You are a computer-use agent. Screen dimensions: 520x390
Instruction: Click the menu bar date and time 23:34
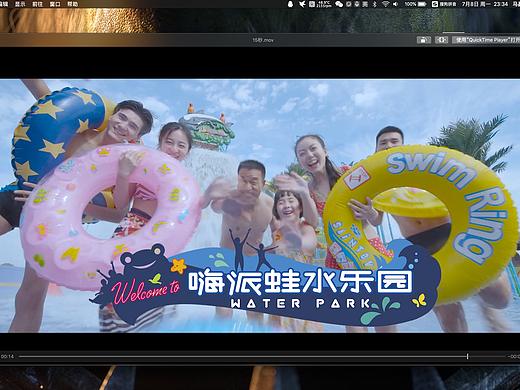pos(485,4)
